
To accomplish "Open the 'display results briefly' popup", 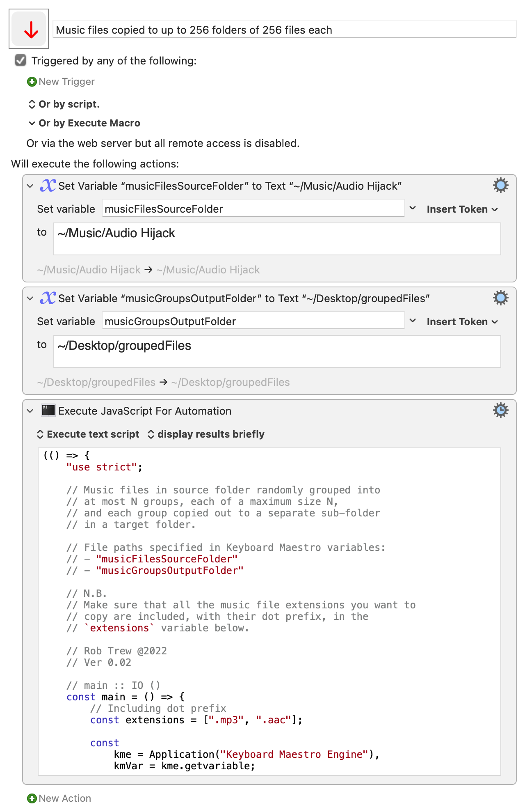I will tap(206, 434).
